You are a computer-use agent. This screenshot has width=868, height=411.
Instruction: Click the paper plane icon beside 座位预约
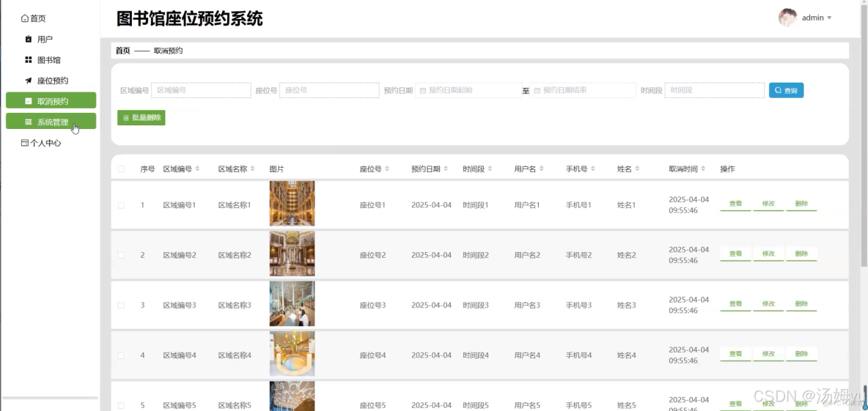[29, 81]
